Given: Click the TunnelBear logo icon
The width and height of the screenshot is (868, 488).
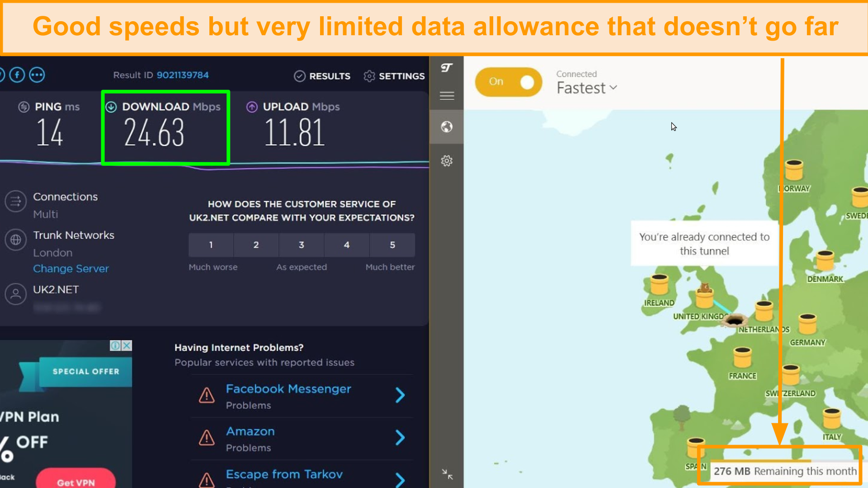Looking at the screenshot, I should pos(447,68).
